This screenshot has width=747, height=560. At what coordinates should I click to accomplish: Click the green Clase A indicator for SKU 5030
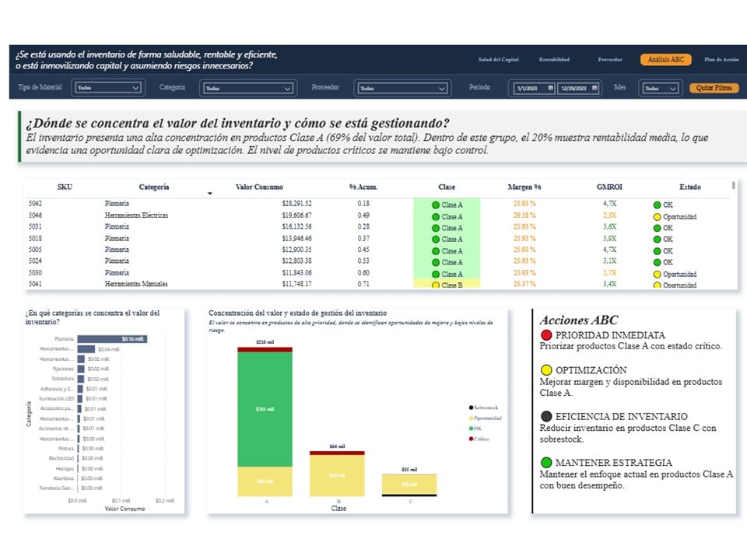(436, 275)
